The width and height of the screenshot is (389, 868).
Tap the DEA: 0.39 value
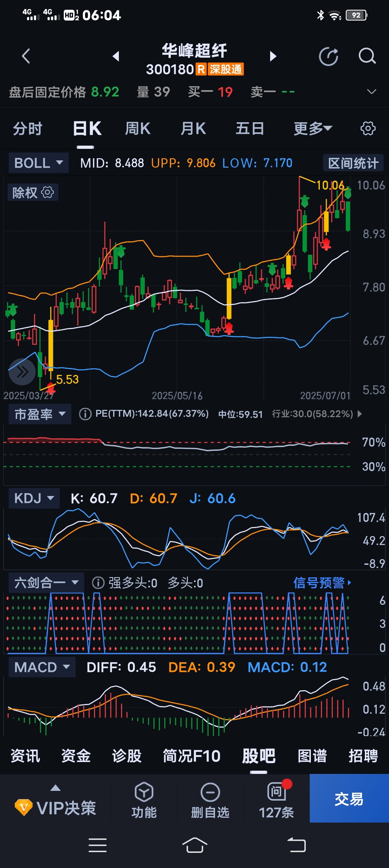tap(202, 667)
